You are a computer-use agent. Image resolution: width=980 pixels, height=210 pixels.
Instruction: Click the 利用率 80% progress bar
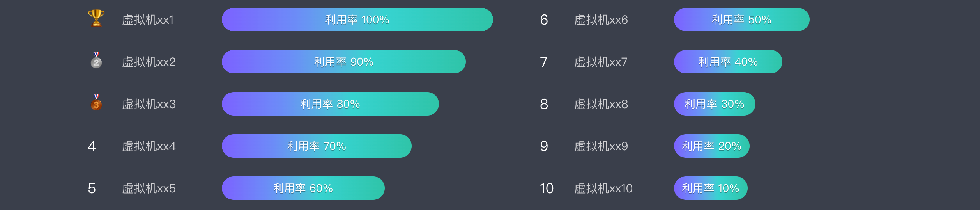click(330, 104)
